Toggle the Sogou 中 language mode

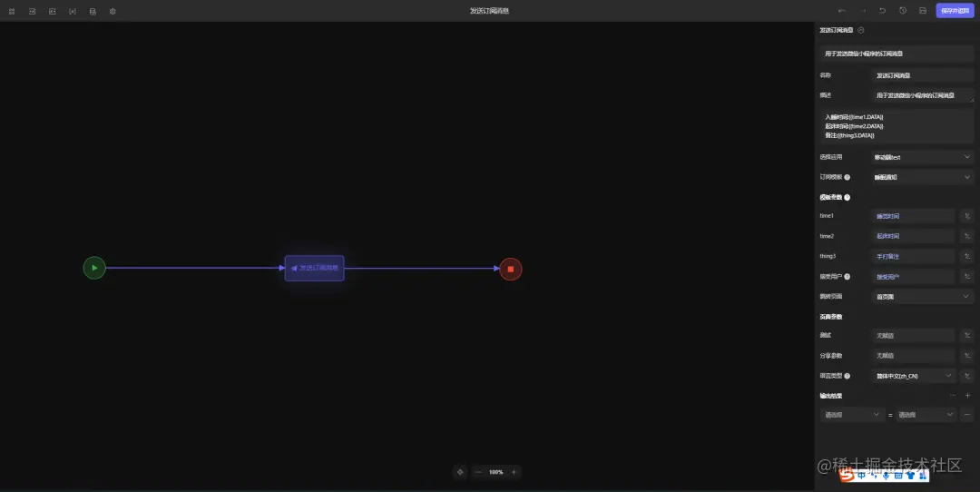(861, 476)
